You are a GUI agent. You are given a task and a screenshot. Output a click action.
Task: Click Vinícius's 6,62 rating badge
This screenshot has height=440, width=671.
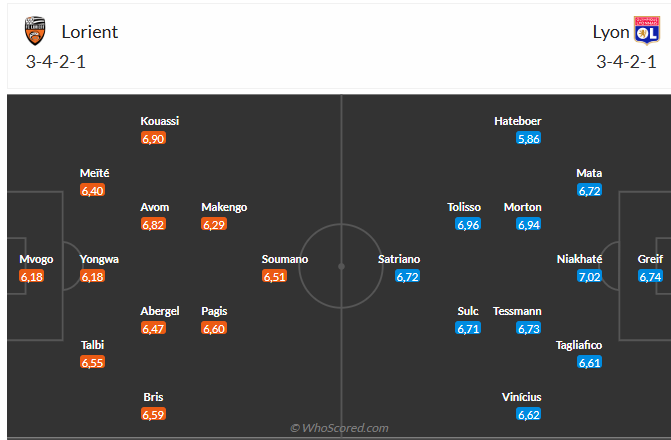tap(529, 414)
